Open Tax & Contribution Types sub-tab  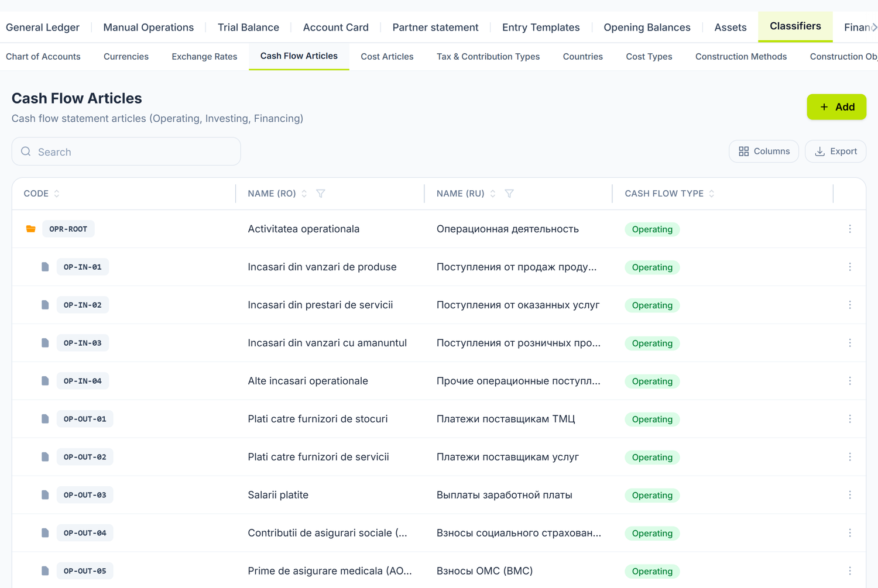pyautogui.click(x=488, y=57)
